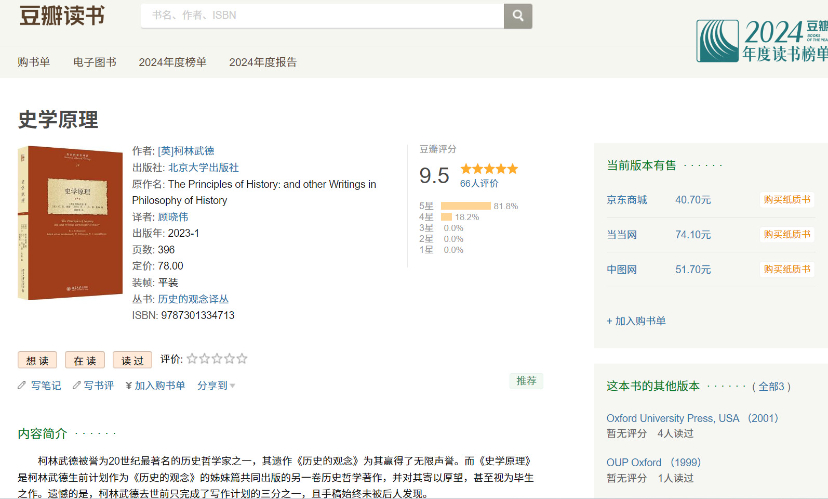Image resolution: width=828 pixels, height=499 pixels.
Task: Click the 想读 button
Action: tap(37, 360)
